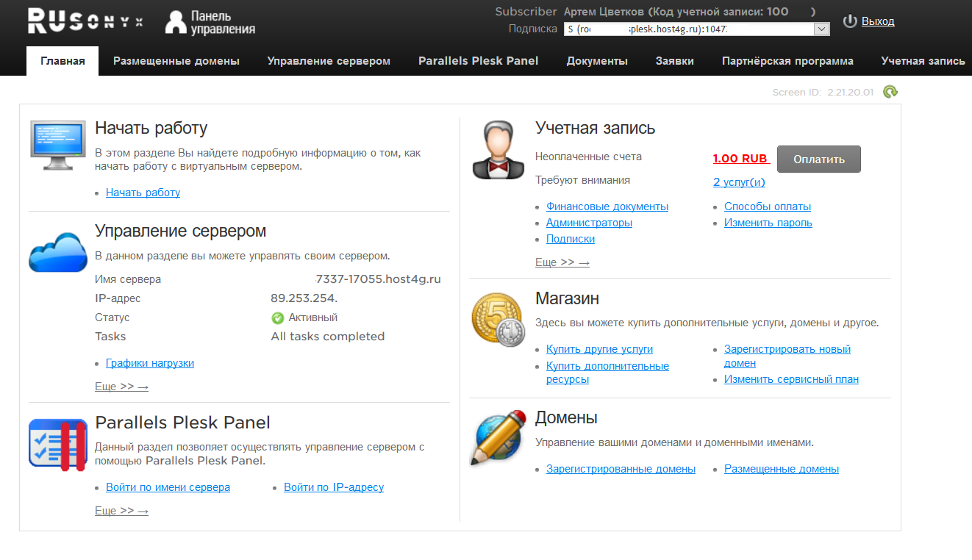Viewport: 972px width, 560px height.
Task: Click Войти по IP-адресу link
Action: point(334,487)
